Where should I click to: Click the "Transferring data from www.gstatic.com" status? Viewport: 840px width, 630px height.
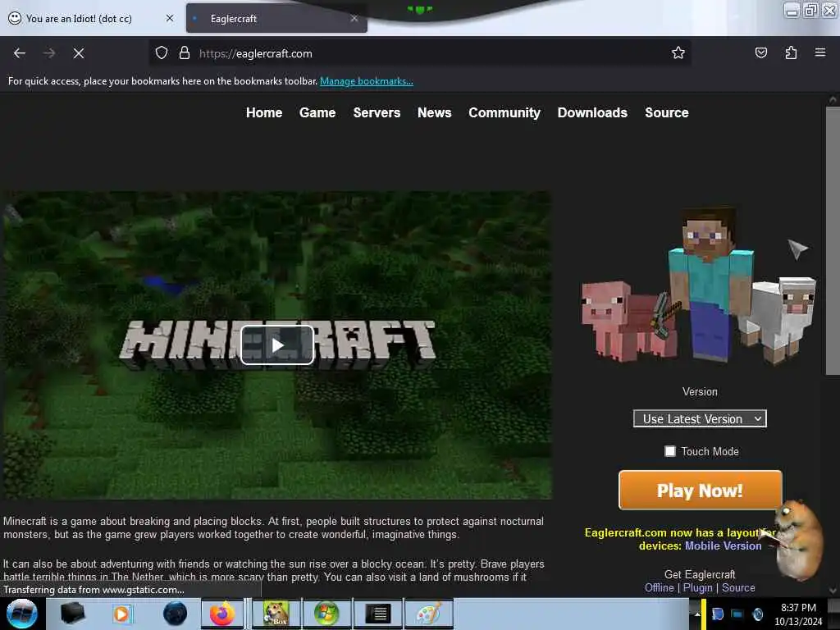pos(94,590)
